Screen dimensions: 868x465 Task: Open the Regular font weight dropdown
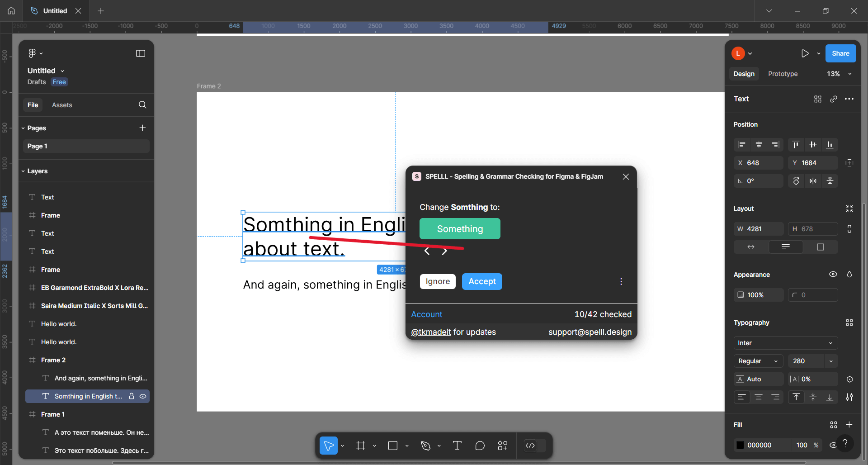click(x=758, y=361)
